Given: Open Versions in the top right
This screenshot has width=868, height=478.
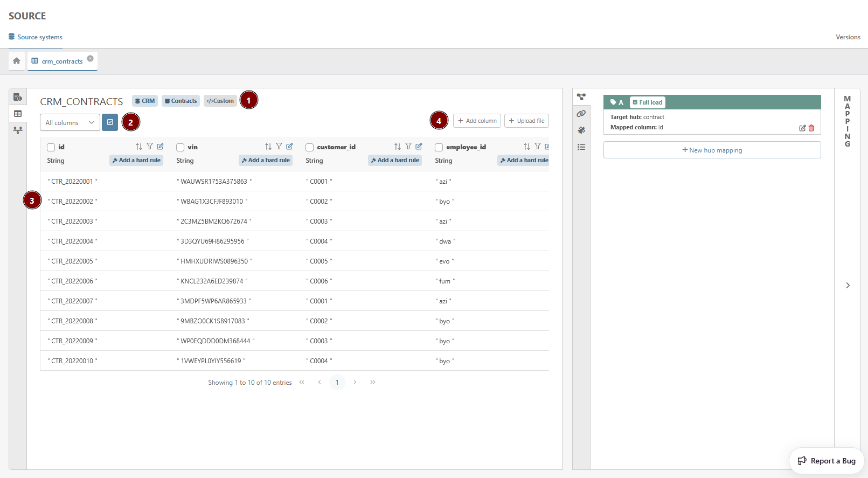Looking at the screenshot, I should (x=848, y=37).
